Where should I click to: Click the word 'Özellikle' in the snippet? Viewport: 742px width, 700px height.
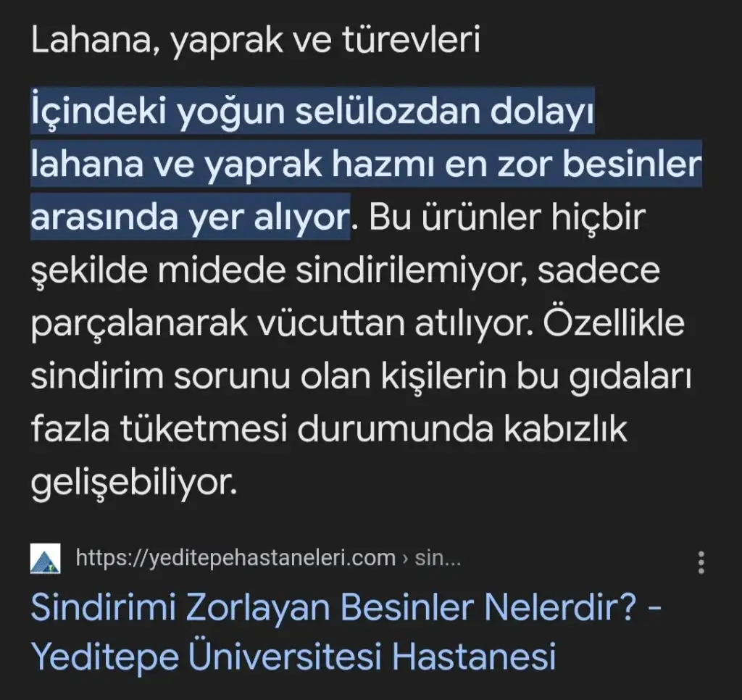(x=613, y=322)
